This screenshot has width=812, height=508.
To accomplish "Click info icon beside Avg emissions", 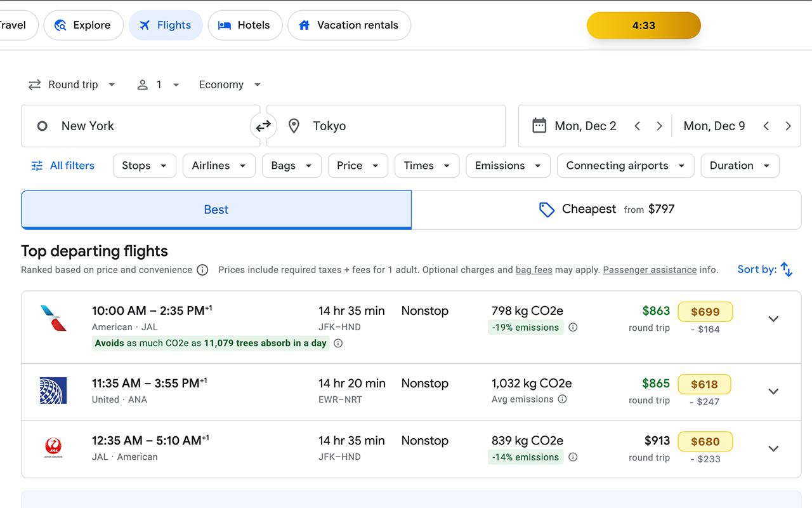I will pos(562,399).
